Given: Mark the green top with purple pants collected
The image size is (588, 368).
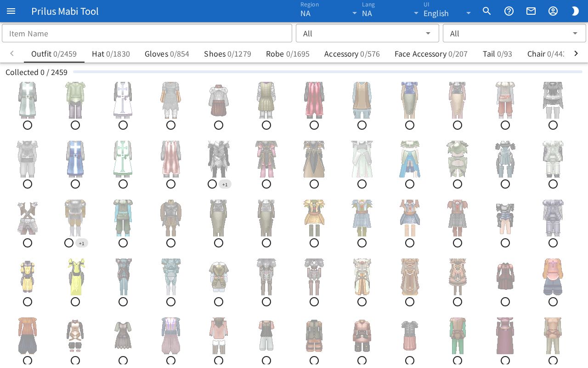Looking at the screenshot, I should pos(75,125).
